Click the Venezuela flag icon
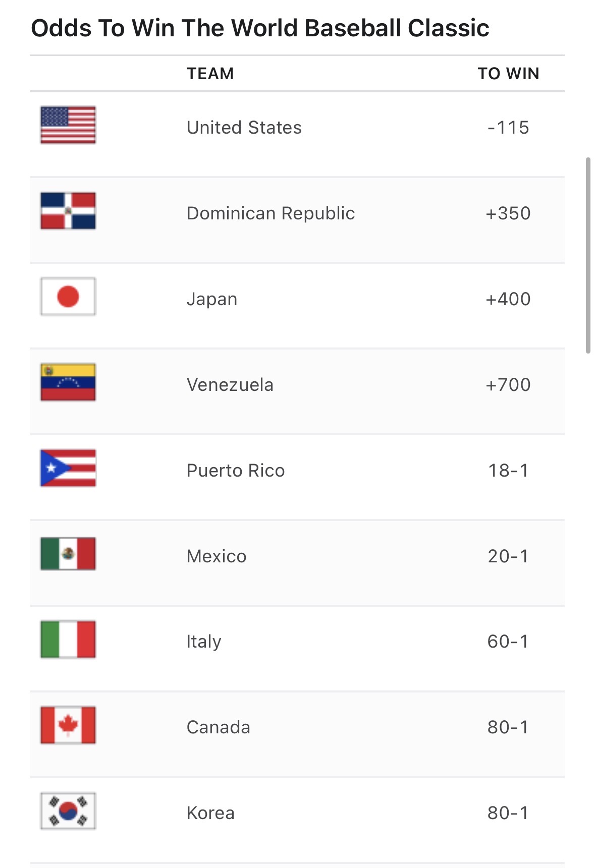 [x=68, y=382]
